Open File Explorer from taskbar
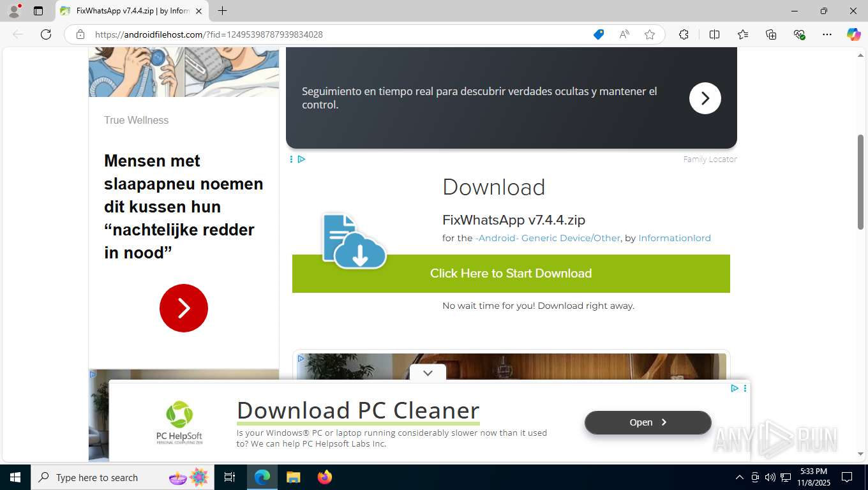868x490 pixels. [x=293, y=477]
